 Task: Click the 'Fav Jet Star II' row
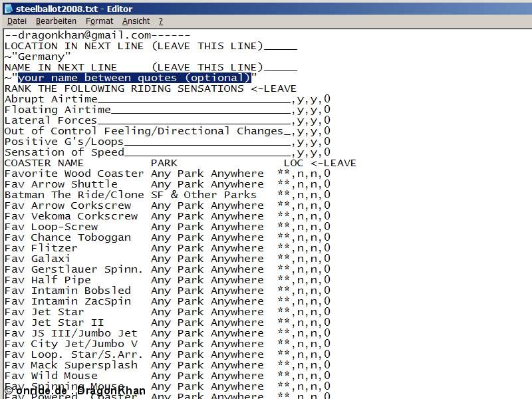click(x=168, y=323)
